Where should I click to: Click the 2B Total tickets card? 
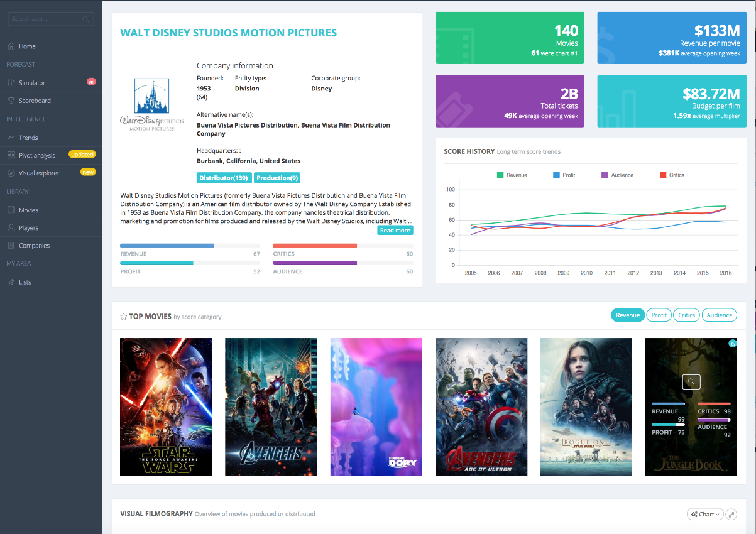pos(510,101)
